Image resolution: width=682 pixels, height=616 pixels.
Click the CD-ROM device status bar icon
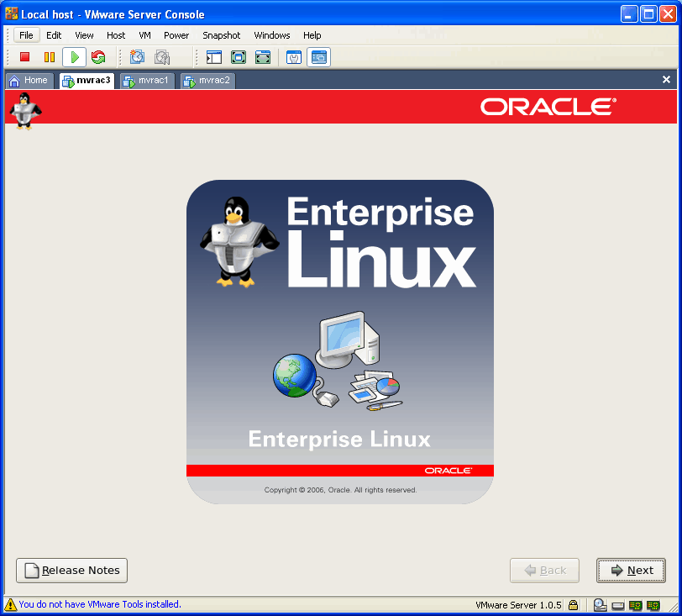pyautogui.click(x=600, y=604)
